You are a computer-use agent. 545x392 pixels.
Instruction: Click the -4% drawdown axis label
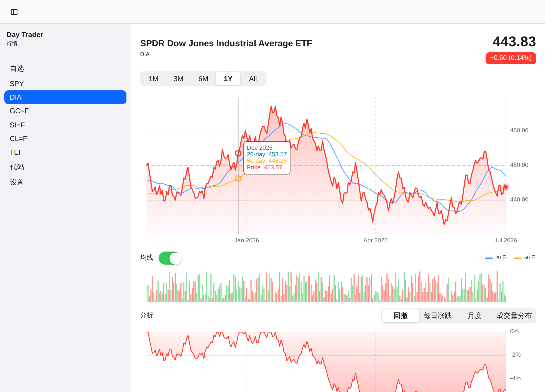point(515,378)
